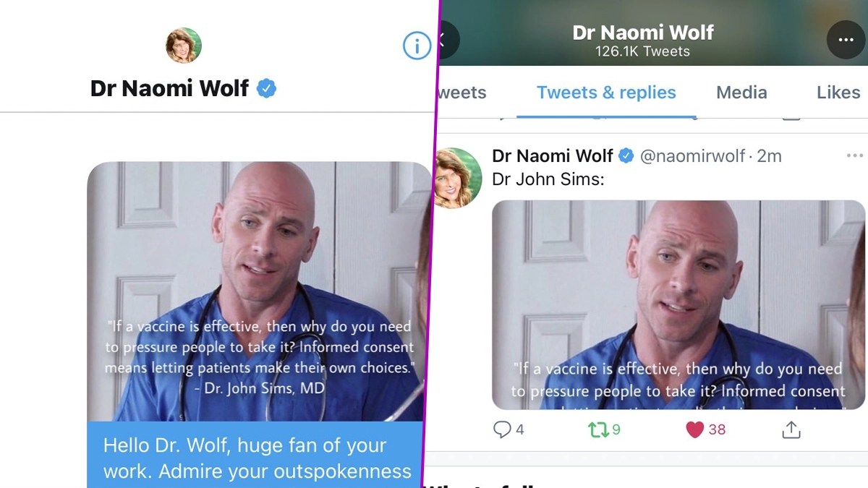Open Dr Naomi Wolf name in tweet
This screenshot has width=868, height=488.
[553, 155]
